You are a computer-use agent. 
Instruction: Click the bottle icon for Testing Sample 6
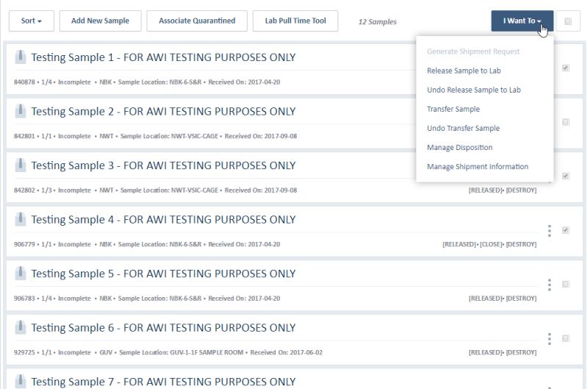pyautogui.click(x=21, y=327)
